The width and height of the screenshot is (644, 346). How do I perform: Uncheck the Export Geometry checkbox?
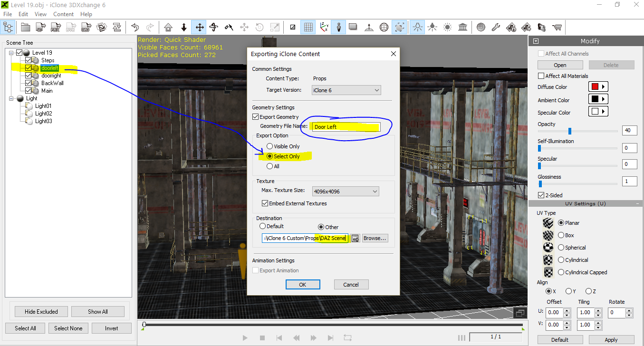click(x=256, y=117)
